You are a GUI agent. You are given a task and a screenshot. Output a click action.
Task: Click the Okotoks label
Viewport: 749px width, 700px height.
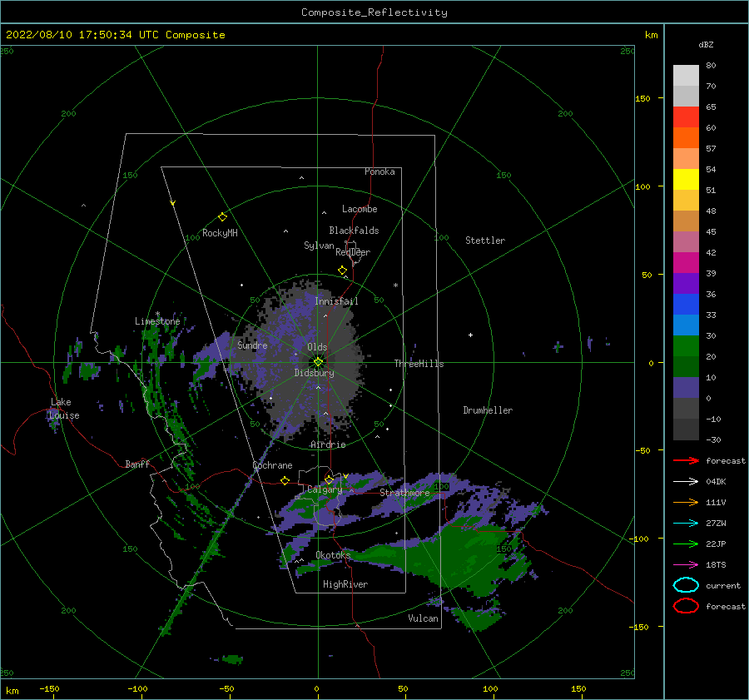tap(333, 554)
